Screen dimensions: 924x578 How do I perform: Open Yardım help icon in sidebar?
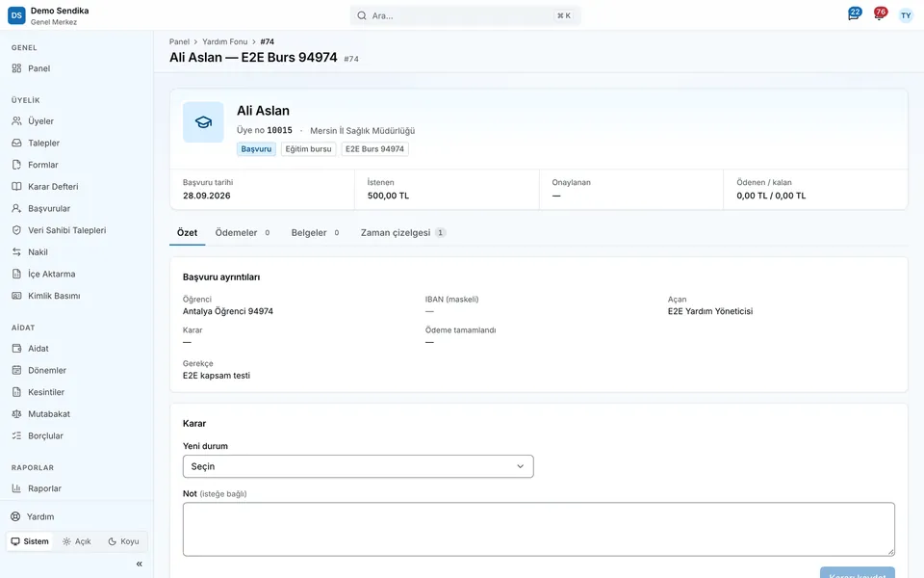point(15,516)
